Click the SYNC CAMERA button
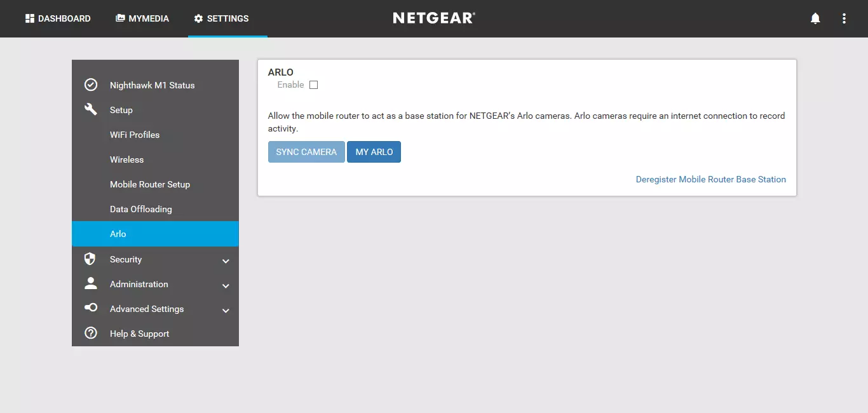 [306, 152]
